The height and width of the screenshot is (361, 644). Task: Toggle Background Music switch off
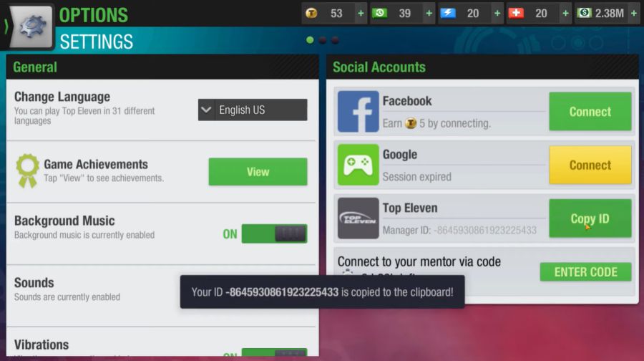[274, 234]
